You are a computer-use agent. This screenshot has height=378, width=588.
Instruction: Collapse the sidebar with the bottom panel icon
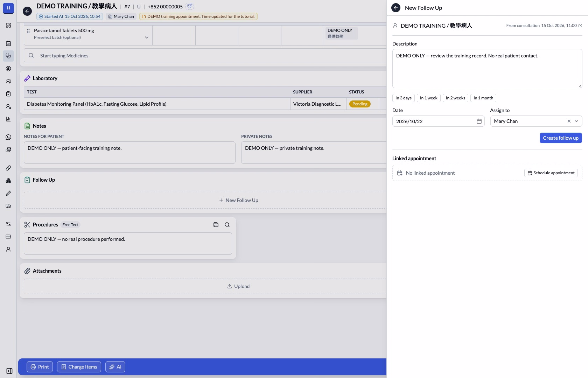9,371
